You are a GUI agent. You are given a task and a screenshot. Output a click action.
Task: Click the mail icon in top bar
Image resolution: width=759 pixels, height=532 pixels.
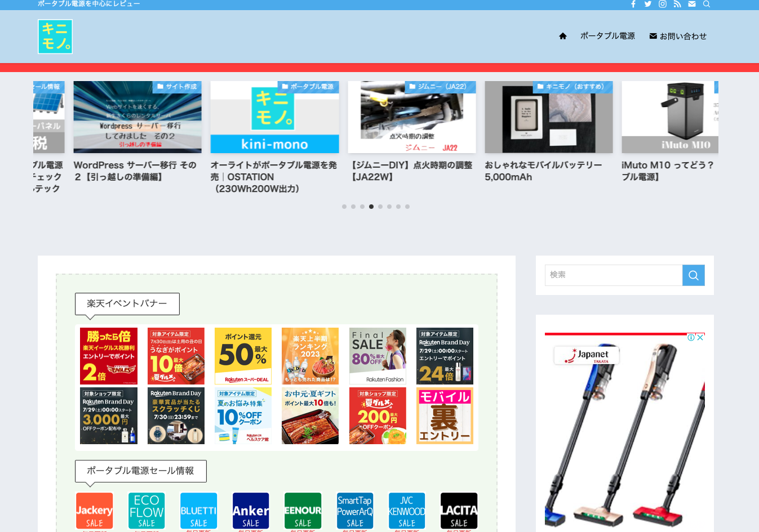point(692,4)
